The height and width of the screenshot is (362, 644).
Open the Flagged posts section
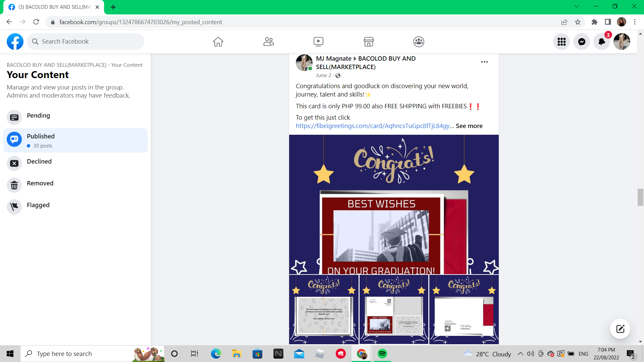(x=38, y=205)
